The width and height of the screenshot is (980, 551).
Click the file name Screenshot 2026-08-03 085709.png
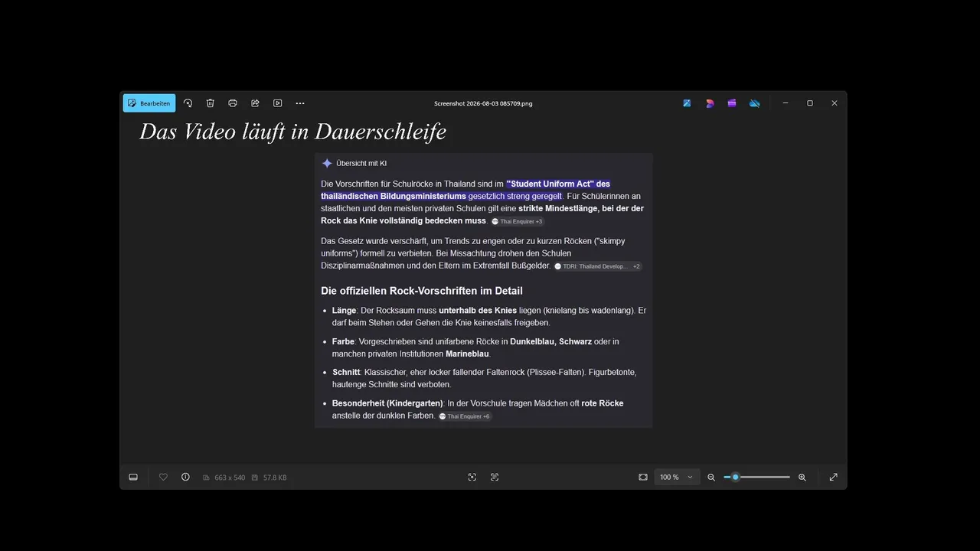pos(483,103)
